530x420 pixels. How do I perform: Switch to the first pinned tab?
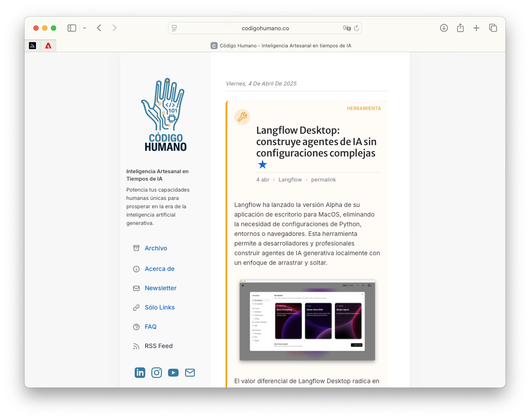click(32, 46)
